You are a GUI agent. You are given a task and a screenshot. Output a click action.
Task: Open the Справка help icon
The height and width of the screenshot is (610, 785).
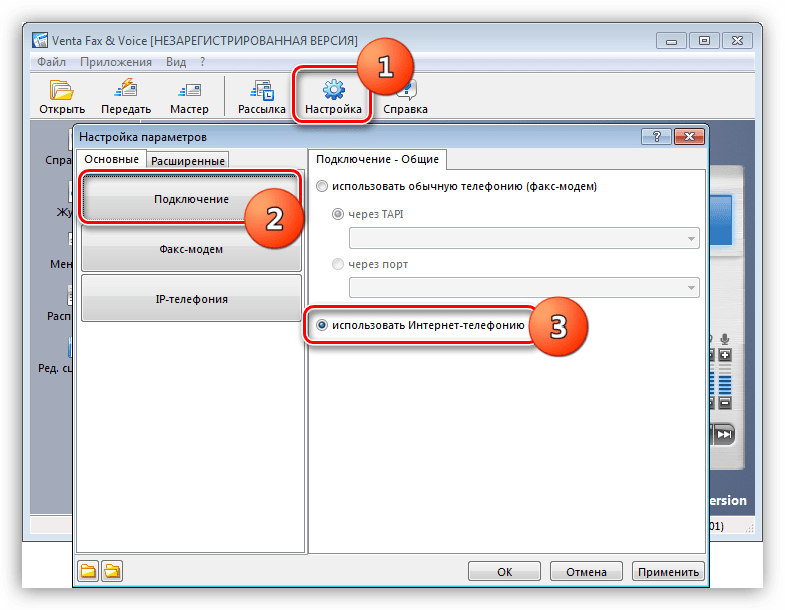tap(406, 90)
